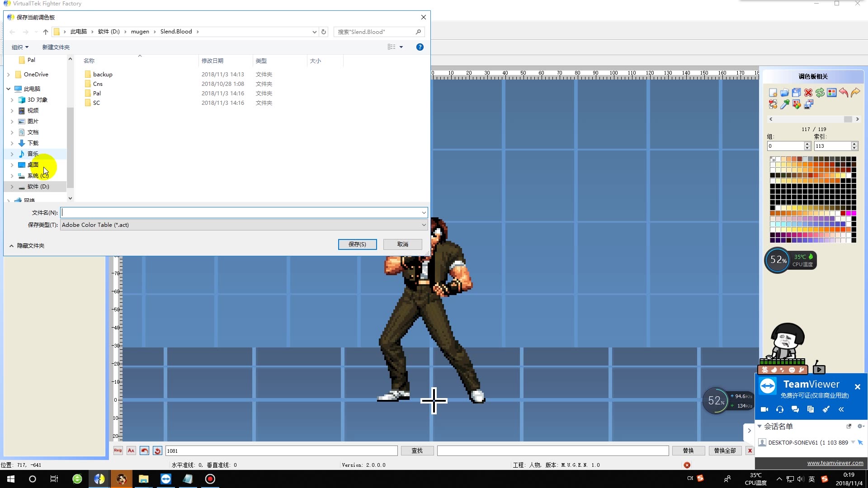Click the 替换 replace button
The width and height of the screenshot is (868, 488).
pos(688,450)
